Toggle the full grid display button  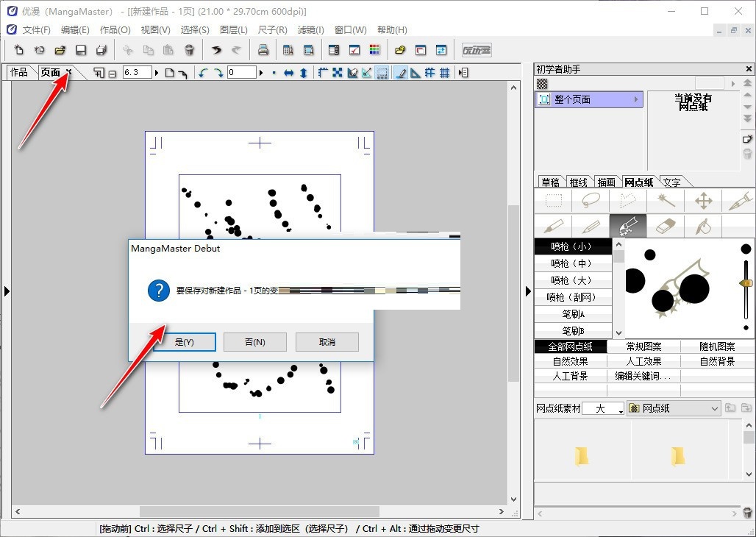[444, 73]
